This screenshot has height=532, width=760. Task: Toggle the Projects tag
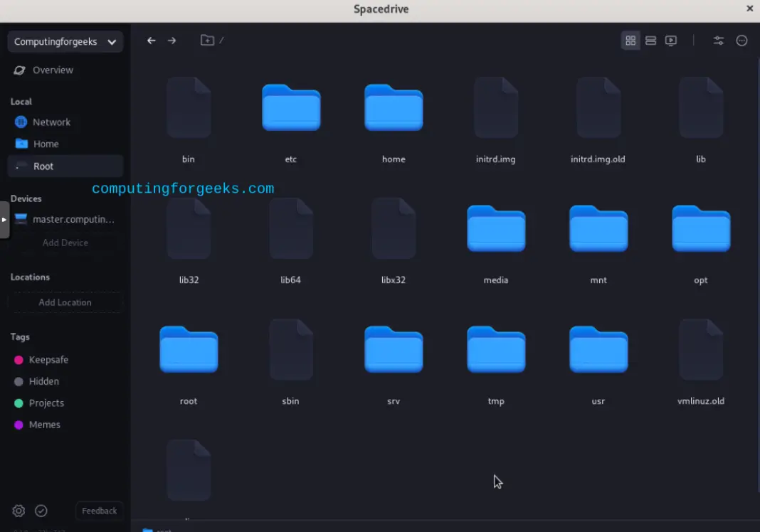[x=46, y=403]
